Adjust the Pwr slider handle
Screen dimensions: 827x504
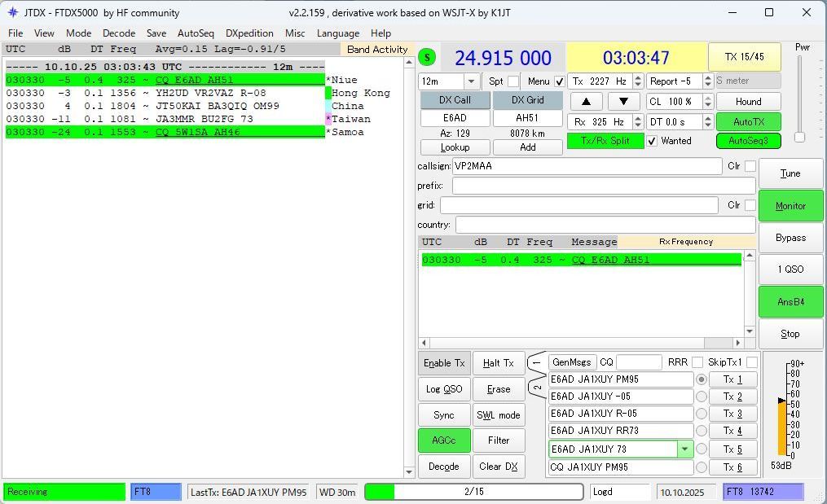tap(799, 137)
